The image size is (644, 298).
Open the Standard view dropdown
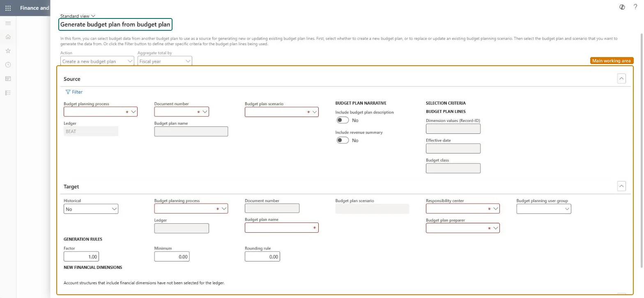click(78, 16)
